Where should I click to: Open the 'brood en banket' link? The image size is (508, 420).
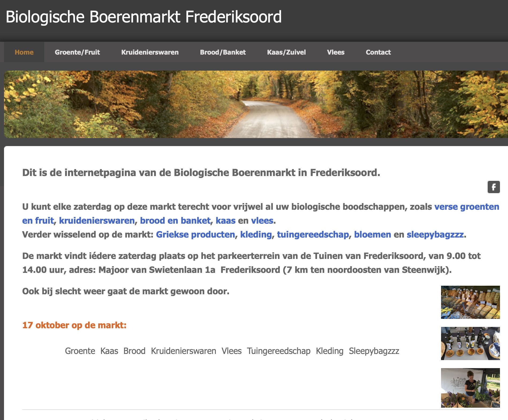[175, 221]
